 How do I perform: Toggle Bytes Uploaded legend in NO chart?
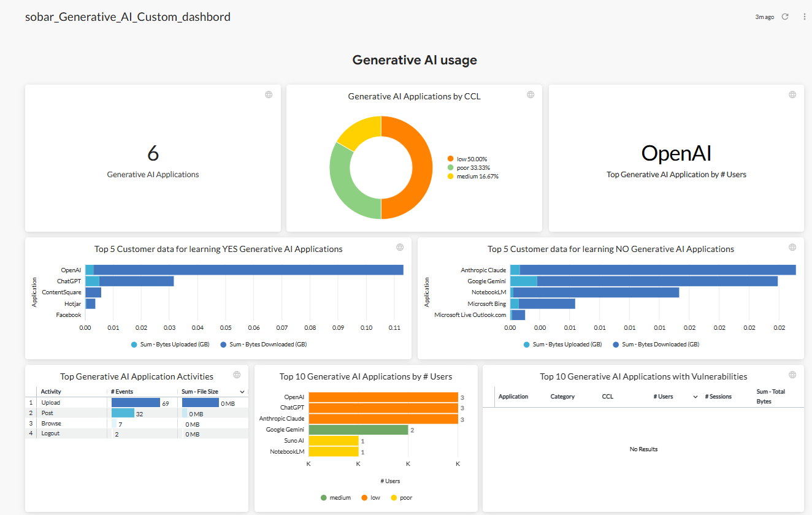click(562, 345)
